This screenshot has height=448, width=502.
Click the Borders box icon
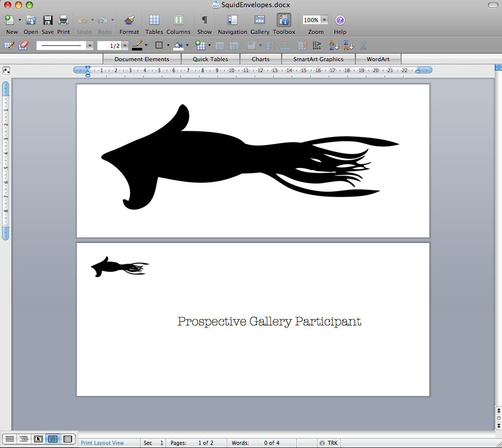[159, 45]
